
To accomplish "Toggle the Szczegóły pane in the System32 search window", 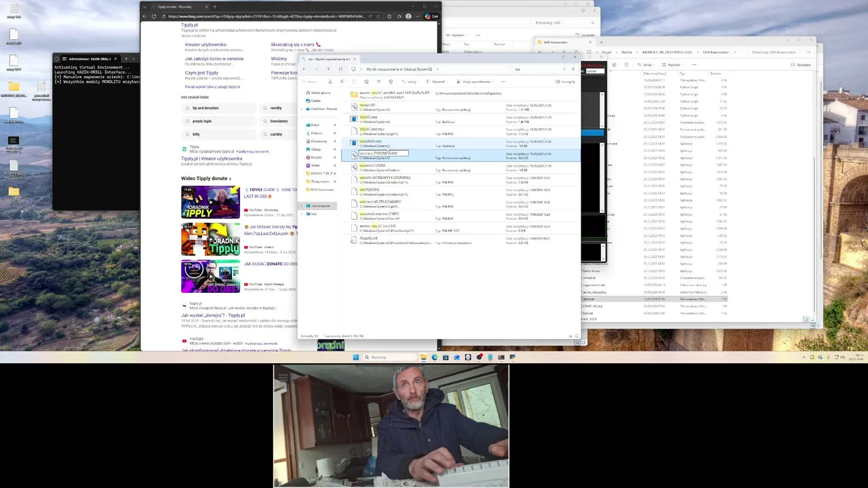I will click(x=565, y=81).
